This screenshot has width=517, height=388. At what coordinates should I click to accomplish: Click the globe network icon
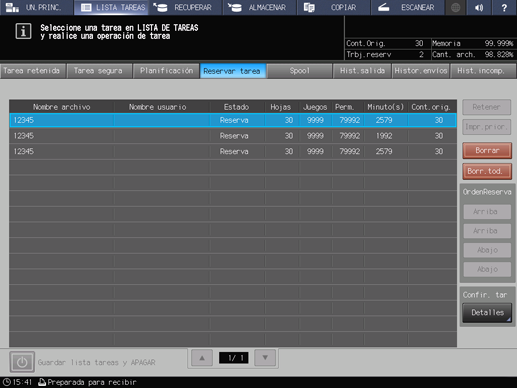click(455, 7)
